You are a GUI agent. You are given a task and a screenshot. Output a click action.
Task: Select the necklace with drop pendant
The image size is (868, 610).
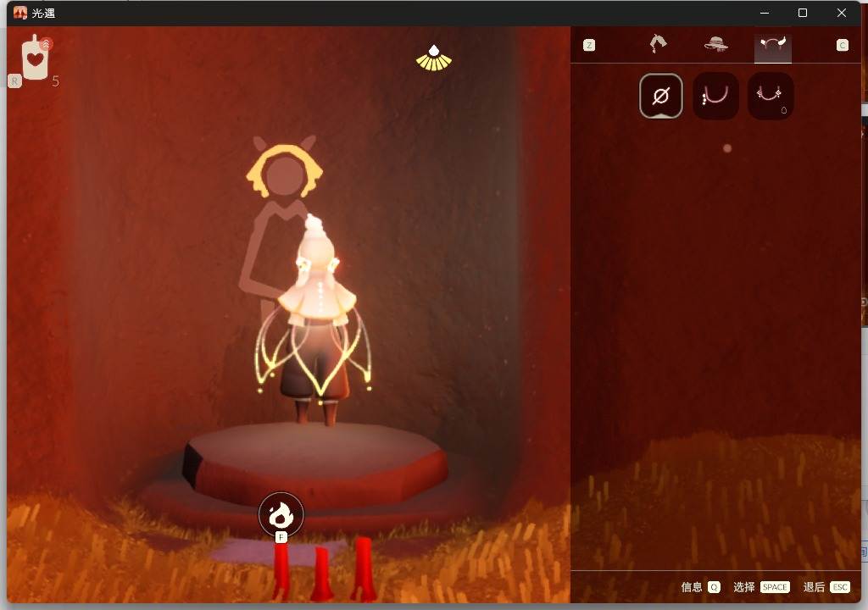pyautogui.click(x=771, y=97)
